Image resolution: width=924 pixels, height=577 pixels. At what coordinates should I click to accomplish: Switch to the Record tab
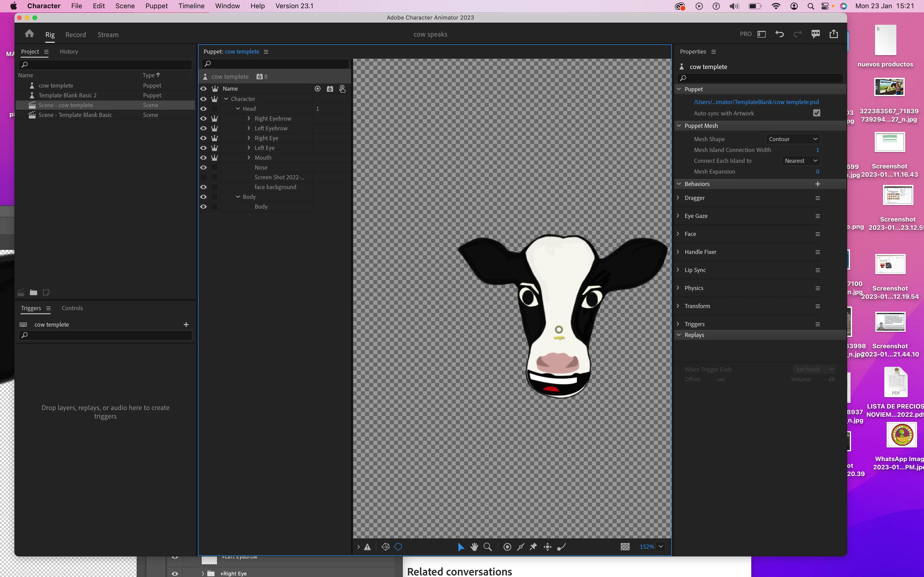coord(76,34)
